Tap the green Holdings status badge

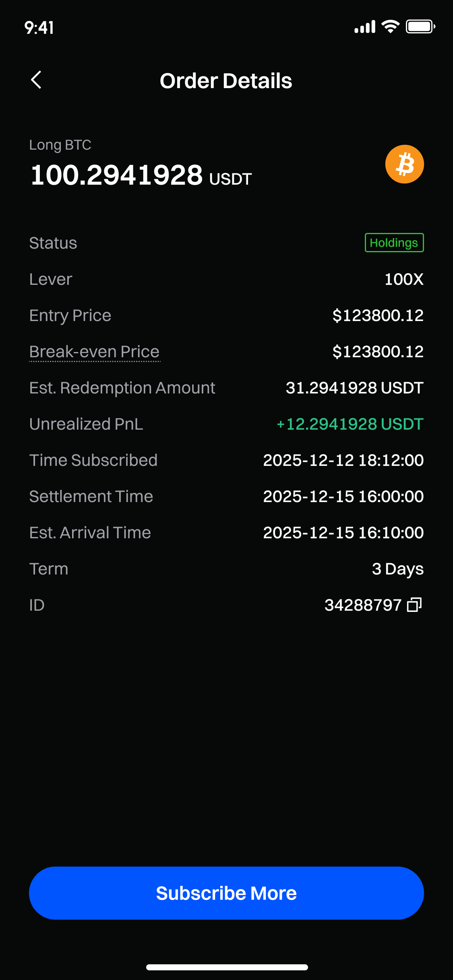pyautogui.click(x=394, y=243)
